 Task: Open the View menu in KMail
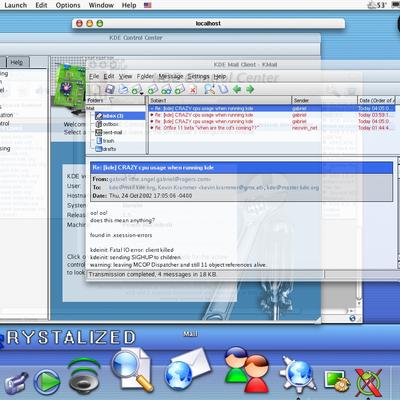[125, 76]
